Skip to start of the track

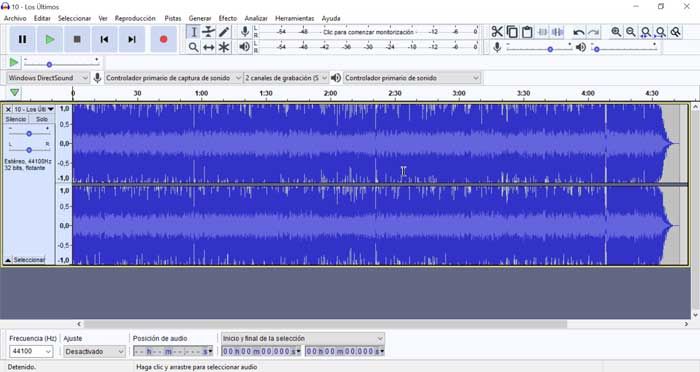104,39
